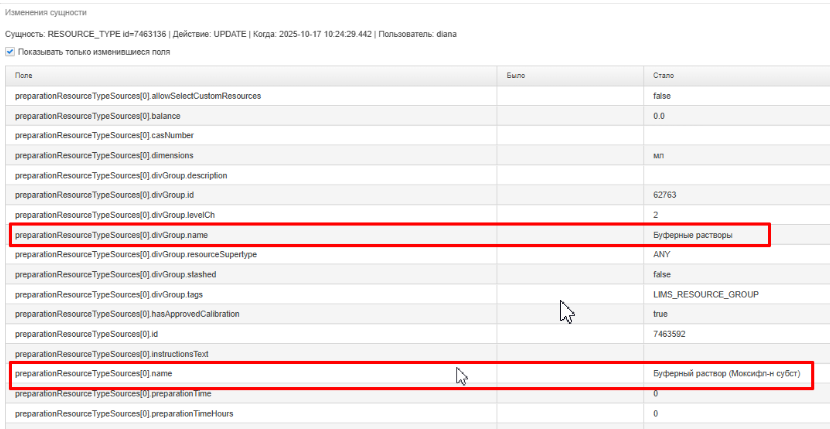The image size is (830, 429).
Task: Select the preparationResourceTypeSources[0].name field
Action: pos(94,373)
